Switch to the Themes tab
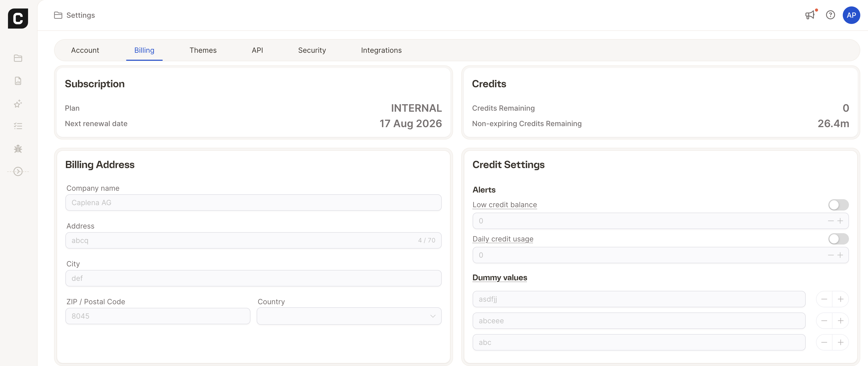868x366 pixels. click(x=203, y=50)
